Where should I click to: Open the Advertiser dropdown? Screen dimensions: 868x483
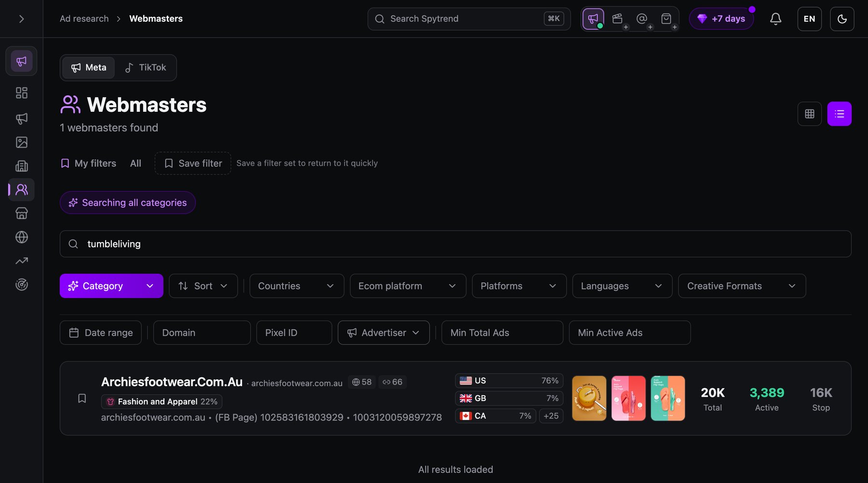tap(383, 333)
